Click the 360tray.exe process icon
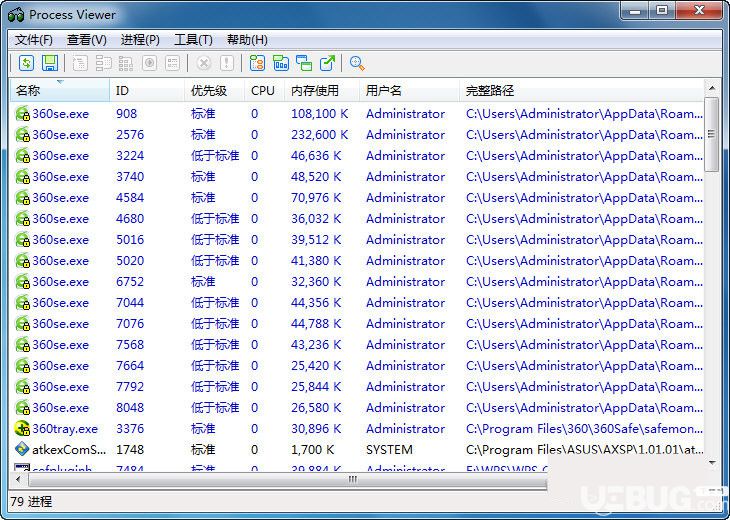 pyautogui.click(x=22, y=428)
